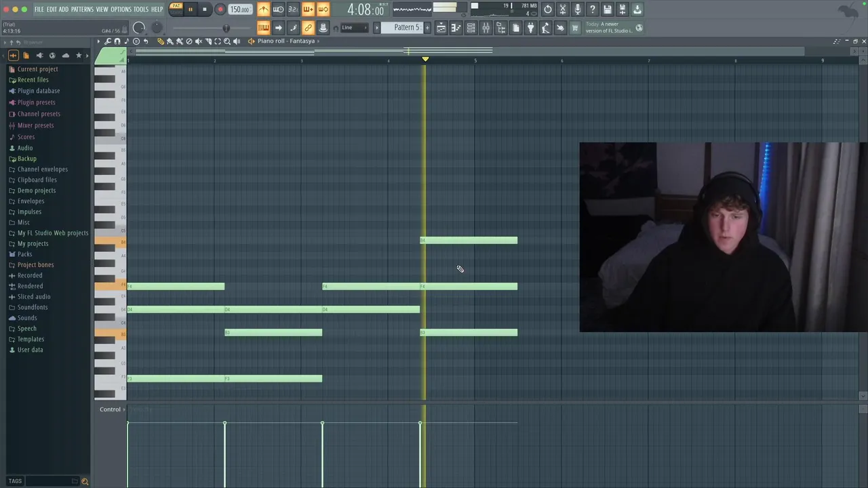Open the help question mark icon

click(592, 9)
